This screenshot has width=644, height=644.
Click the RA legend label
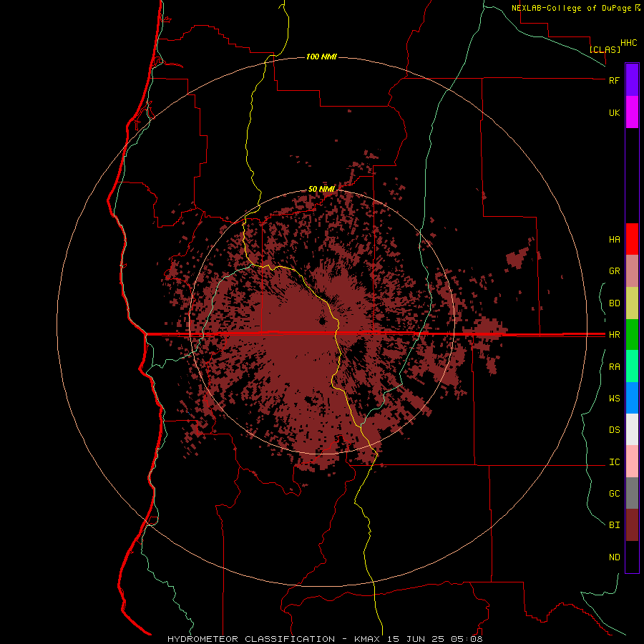(x=614, y=367)
